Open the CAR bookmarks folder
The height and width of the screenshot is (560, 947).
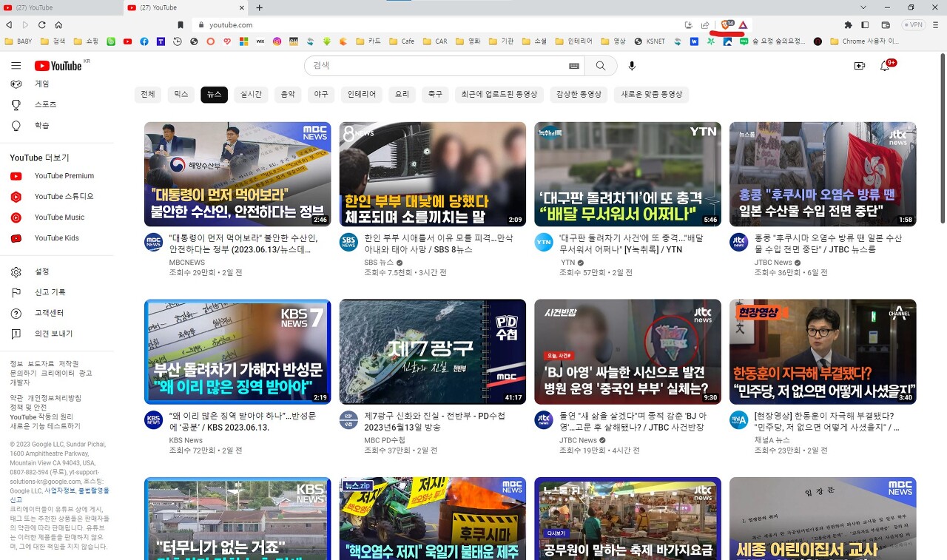[x=435, y=41]
